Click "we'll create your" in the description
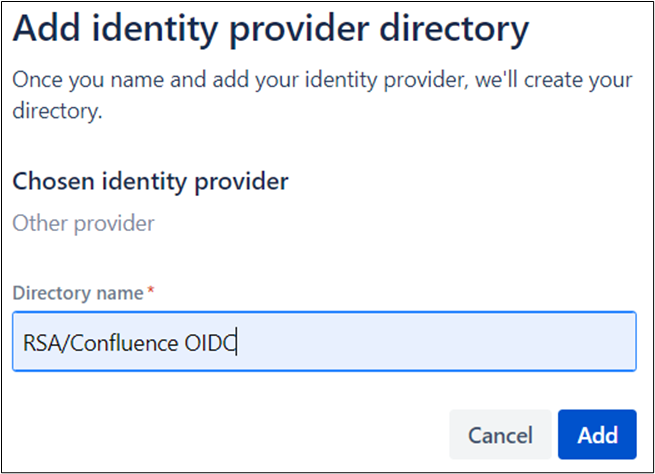Image resolution: width=655 pixels, height=474 pixels. click(x=558, y=80)
